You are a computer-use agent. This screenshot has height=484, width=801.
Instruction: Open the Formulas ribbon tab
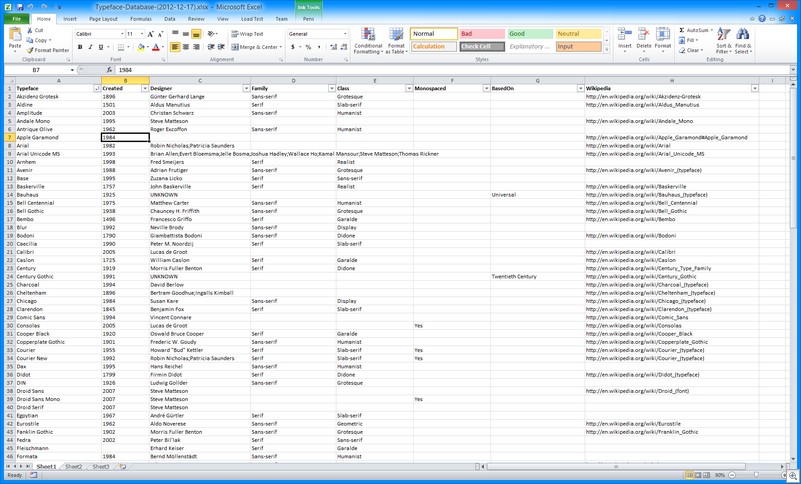(x=140, y=19)
